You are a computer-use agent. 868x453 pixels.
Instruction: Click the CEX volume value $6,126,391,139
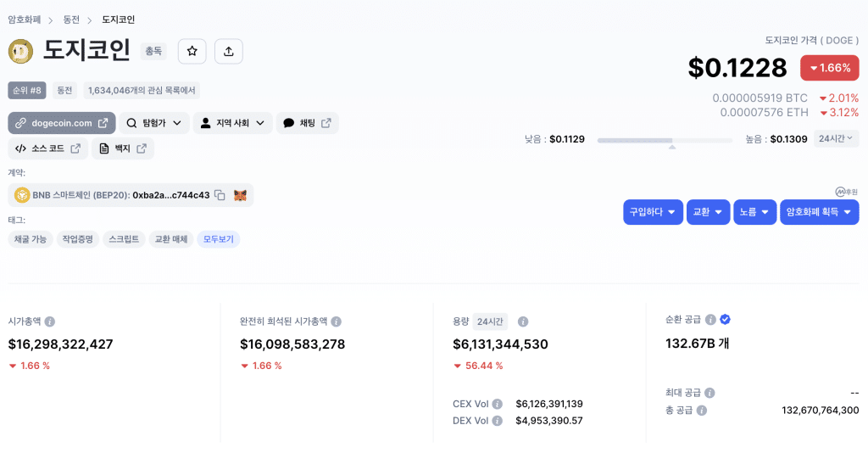pyautogui.click(x=549, y=404)
